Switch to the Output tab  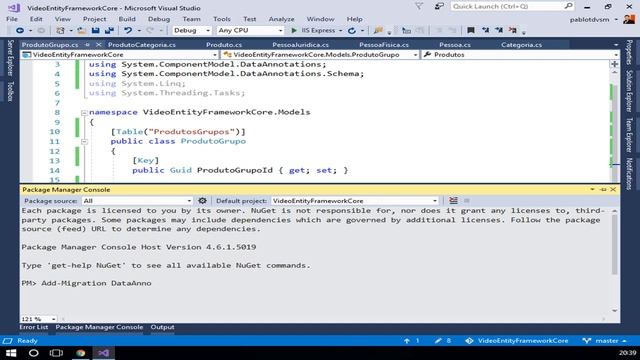(162, 327)
